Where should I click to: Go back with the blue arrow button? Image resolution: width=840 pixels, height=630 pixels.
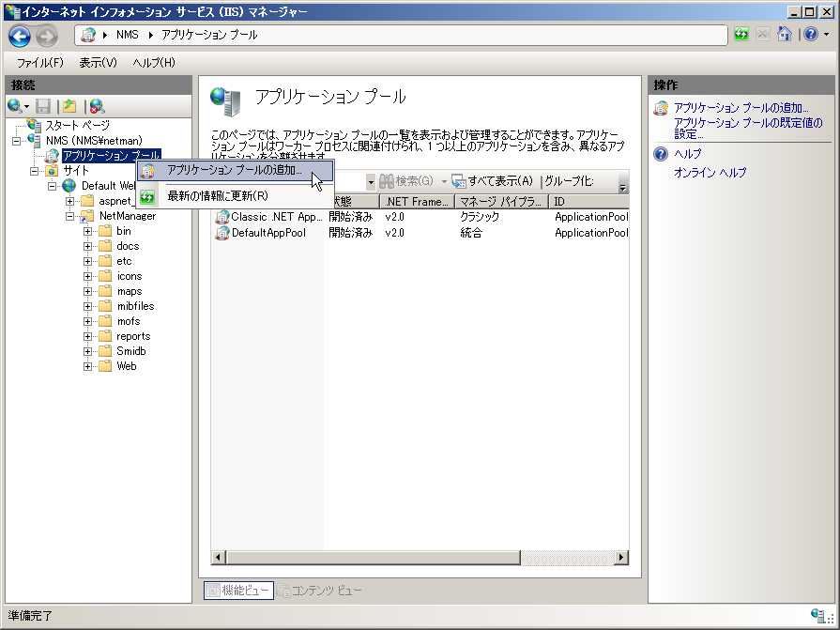pyautogui.click(x=20, y=36)
